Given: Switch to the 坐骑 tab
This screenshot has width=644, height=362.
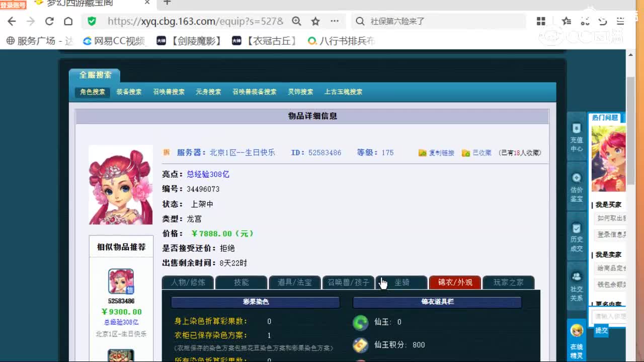Looking at the screenshot, I should 401,282.
